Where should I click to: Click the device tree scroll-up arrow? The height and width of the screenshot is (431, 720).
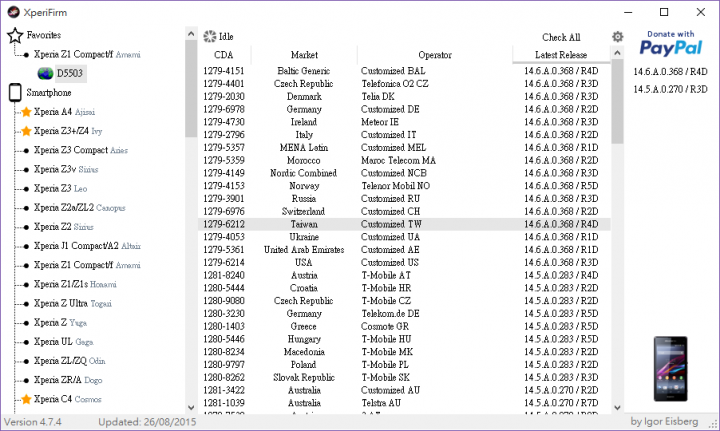click(x=191, y=34)
